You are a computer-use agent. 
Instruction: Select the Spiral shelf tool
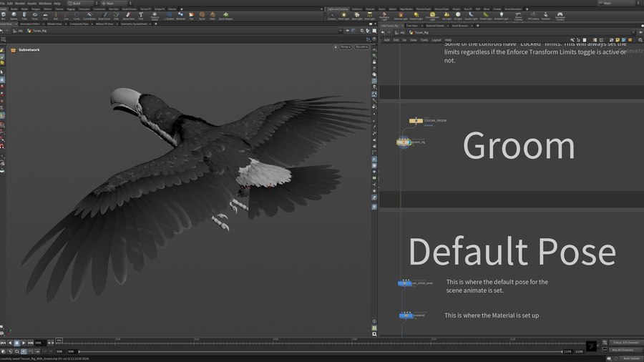tap(202, 16)
